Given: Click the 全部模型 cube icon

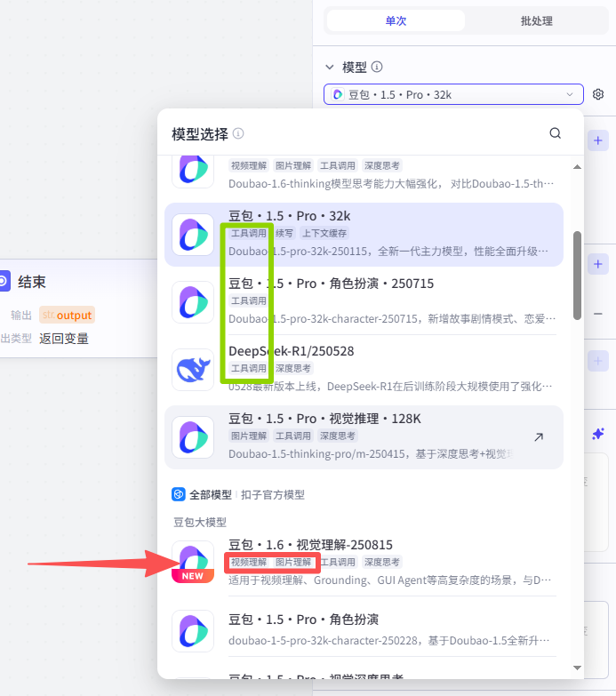Looking at the screenshot, I should 178,494.
